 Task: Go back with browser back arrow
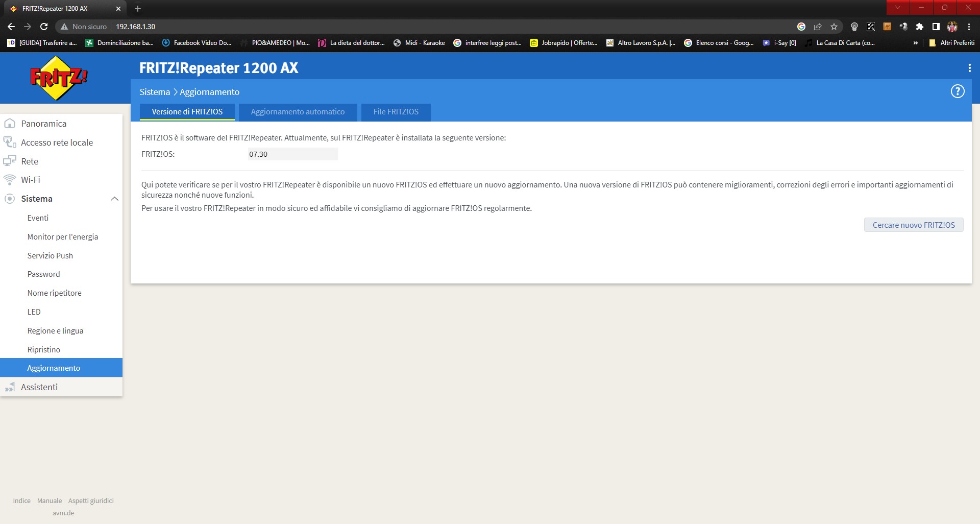(11, 27)
